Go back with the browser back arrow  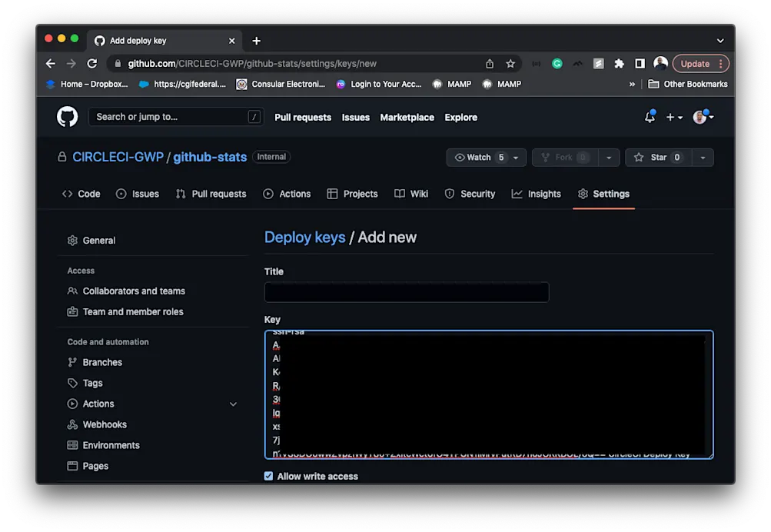coord(50,64)
